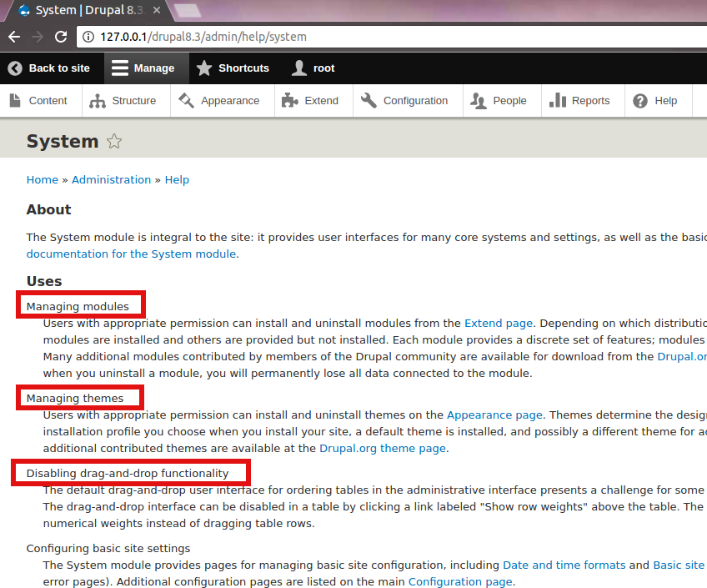Viewport: 707px width, 588px height.
Task: Close the System Drupal browser tab
Action: pos(157,10)
